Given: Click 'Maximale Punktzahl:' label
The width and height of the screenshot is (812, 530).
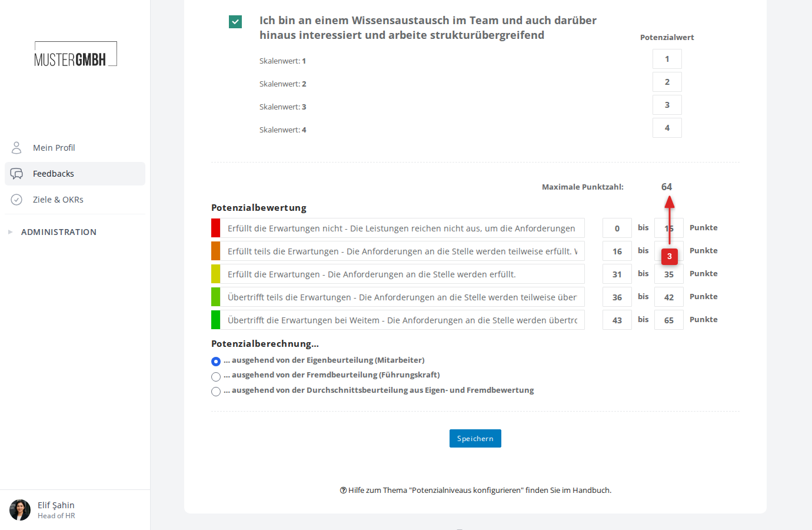Looking at the screenshot, I should [583, 187].
